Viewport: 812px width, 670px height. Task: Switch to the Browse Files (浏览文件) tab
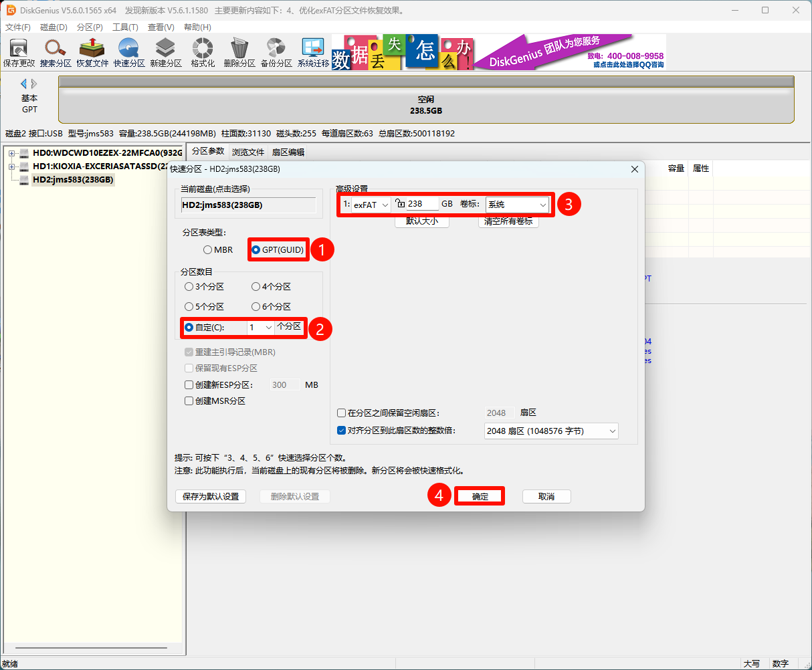click(x=248, y=152)
